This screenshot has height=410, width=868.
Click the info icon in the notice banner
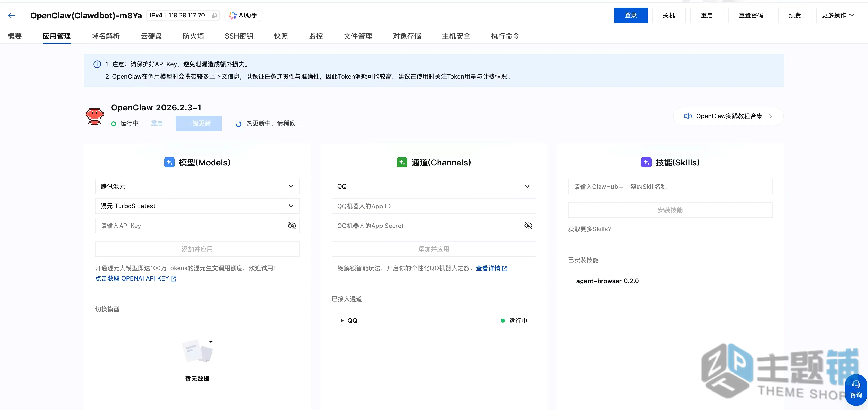[97, 64]
